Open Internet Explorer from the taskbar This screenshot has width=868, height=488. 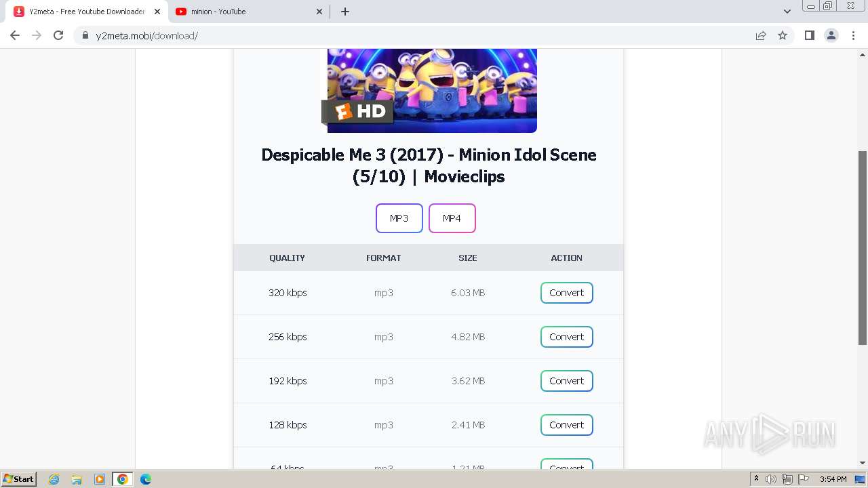[x=54, y=479]
